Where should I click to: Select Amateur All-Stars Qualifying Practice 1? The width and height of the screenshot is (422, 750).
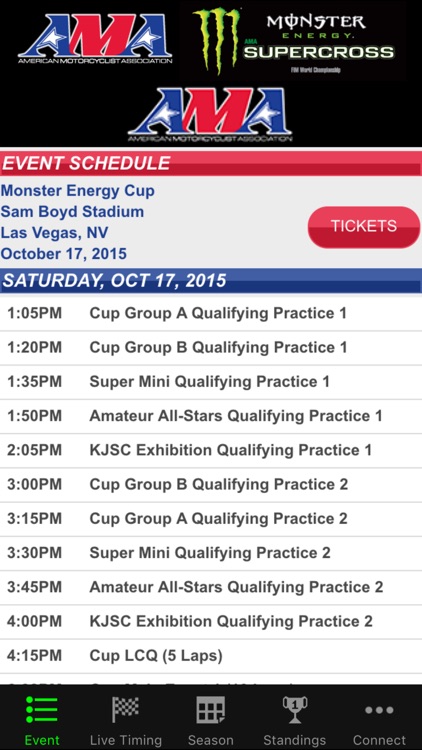click(x=211, y=416)
